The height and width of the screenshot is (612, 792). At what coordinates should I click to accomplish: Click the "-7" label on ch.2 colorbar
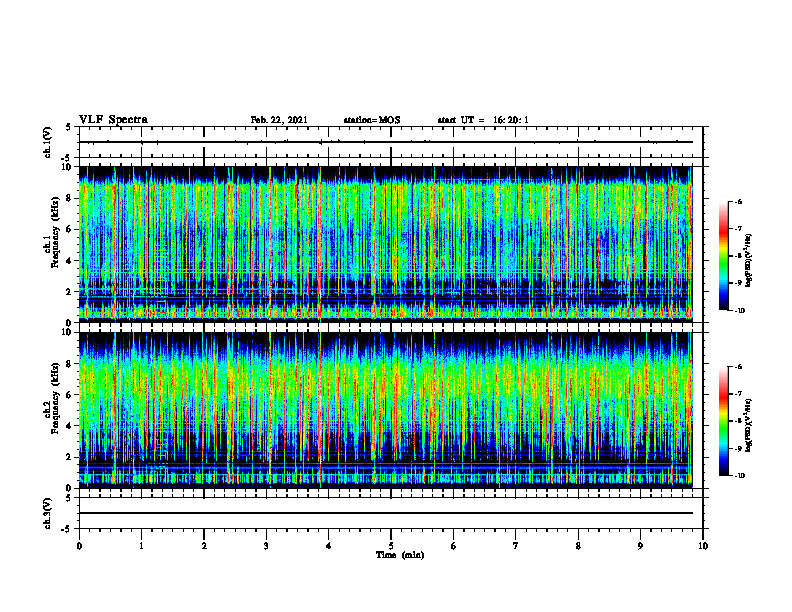(x=738, y=394)
